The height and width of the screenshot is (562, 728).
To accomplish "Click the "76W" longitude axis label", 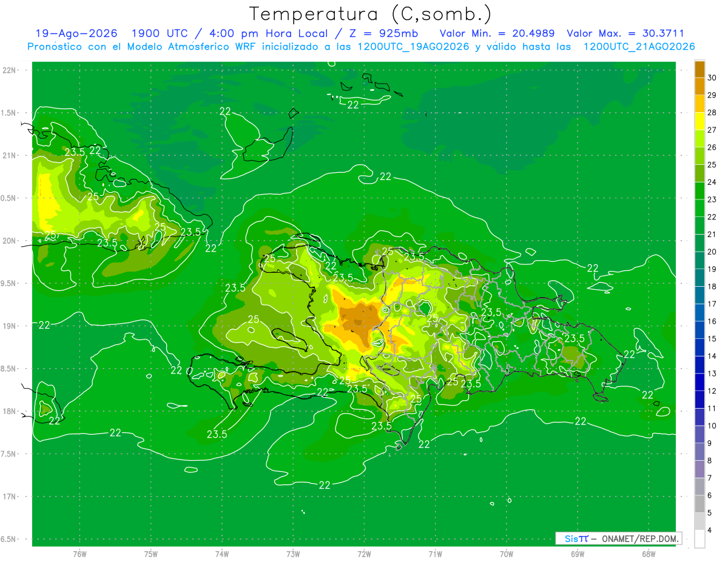I will (79, 554).
